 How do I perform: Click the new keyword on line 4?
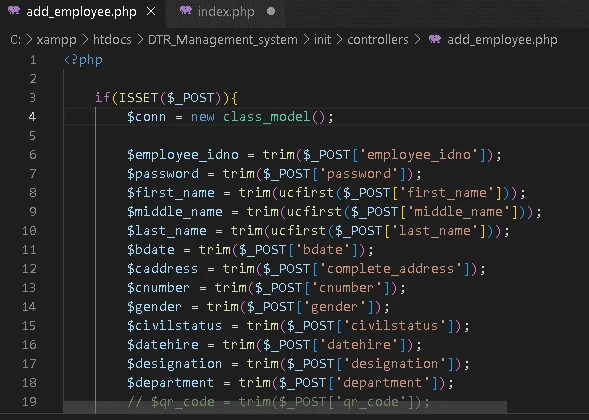click(202, 117)
